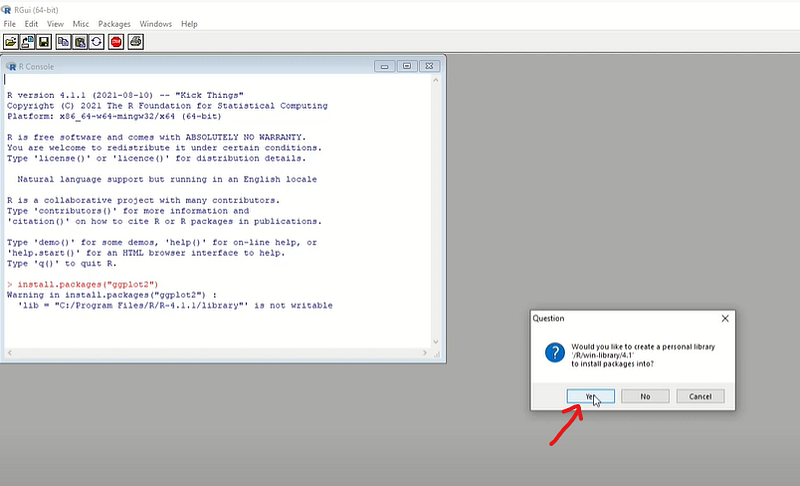
Task: Open the File menu
Action: pyautogui.click(x=10, y=24)
